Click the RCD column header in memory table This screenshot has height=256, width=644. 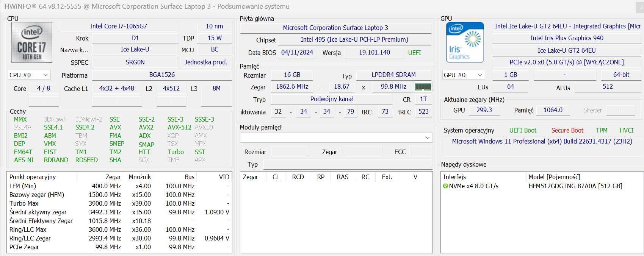click(x=298, y=177)
